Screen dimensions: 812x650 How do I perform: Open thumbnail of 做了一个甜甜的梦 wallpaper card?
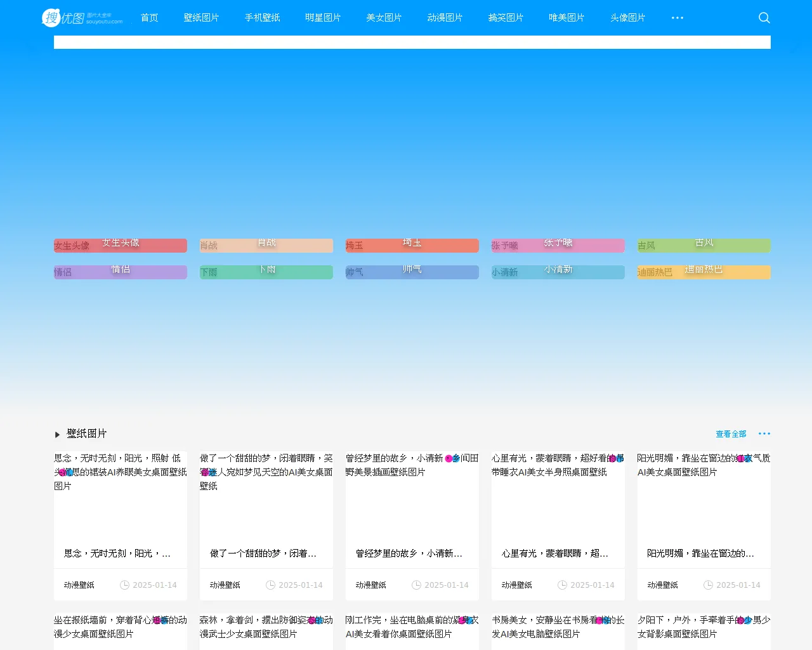click(266, 495)
